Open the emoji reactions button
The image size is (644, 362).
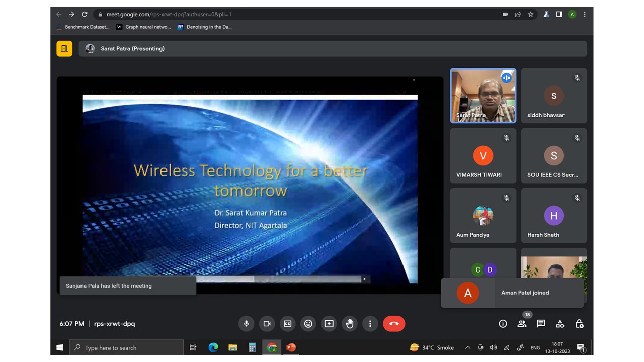[308, 324]
